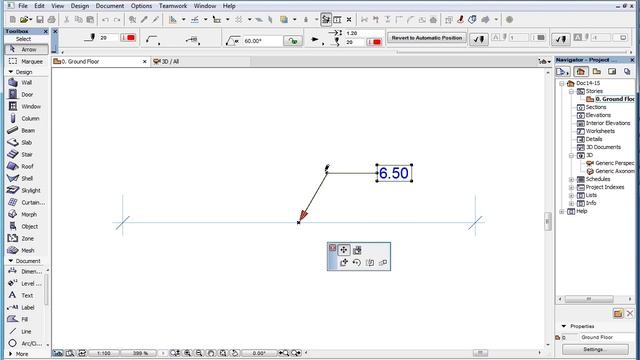Close the 0. Ground Floor tab

[144, 62]
